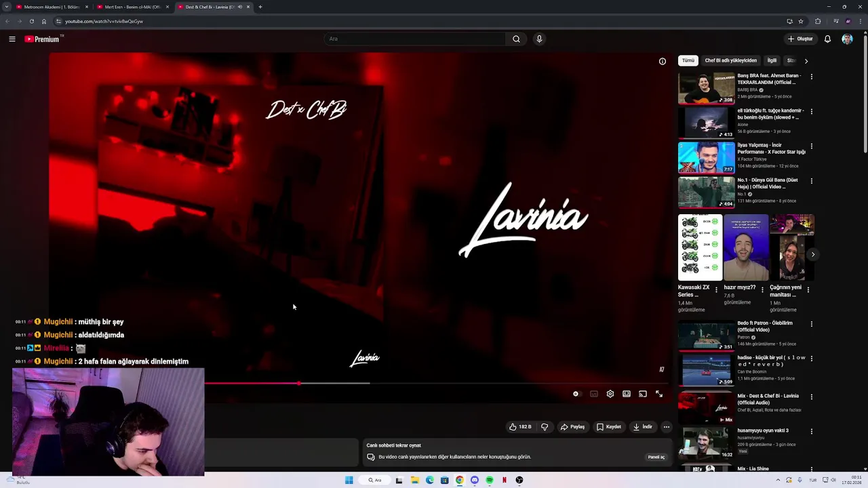Open OBS Studio from the taskbar
The image size is (868, 488).
pos(519,480)
